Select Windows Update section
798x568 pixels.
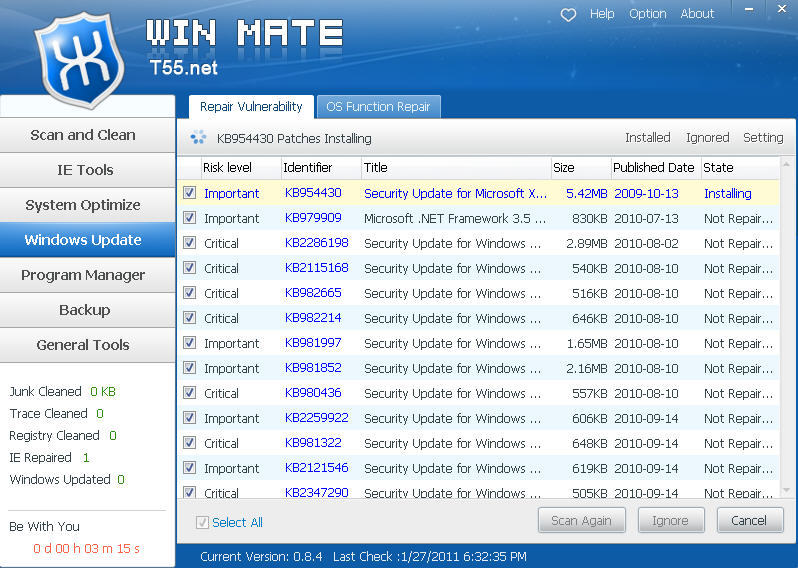tap(87, 240)
